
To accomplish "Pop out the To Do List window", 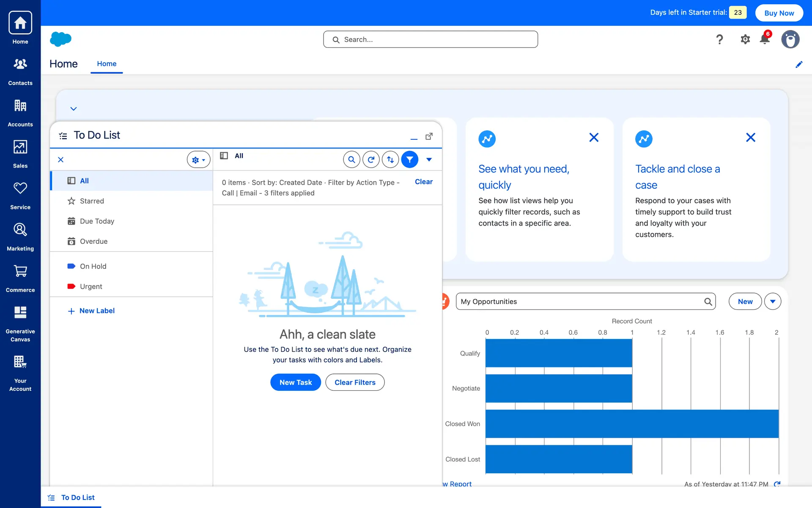I will 429,136.
